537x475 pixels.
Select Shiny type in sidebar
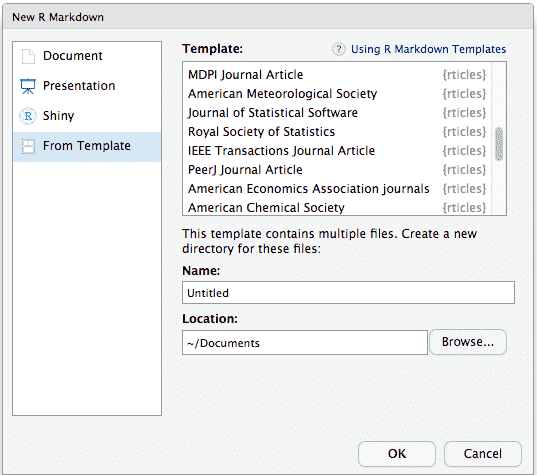click(87, 116)
